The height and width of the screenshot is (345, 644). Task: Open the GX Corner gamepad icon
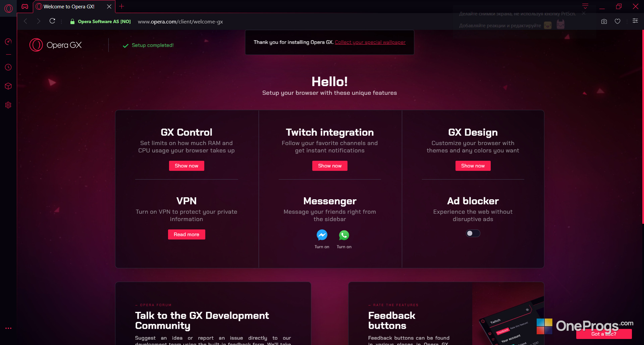[x=25, y=6]
